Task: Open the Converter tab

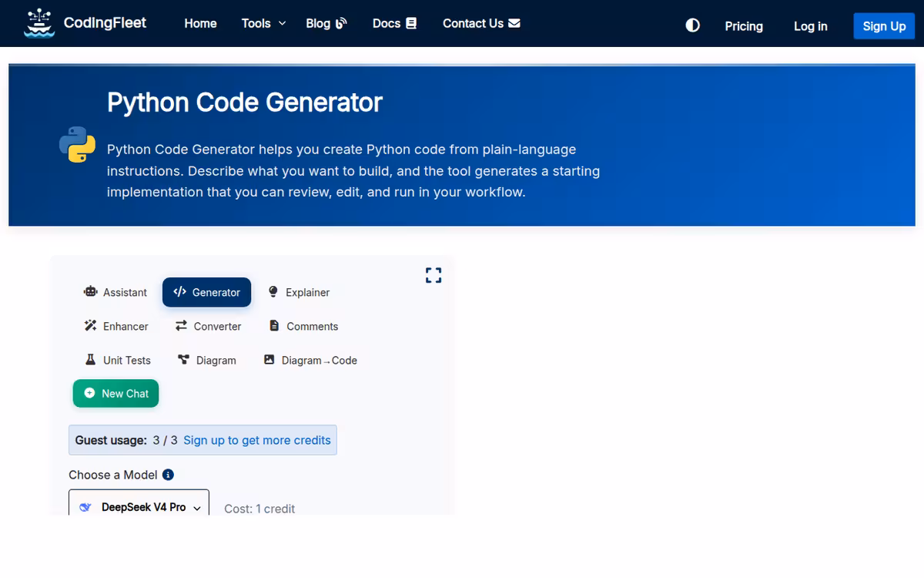Action: pos(208,326)
